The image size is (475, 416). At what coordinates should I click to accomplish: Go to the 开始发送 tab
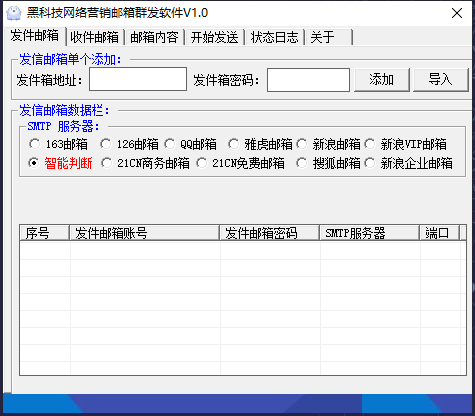[215, 37]
